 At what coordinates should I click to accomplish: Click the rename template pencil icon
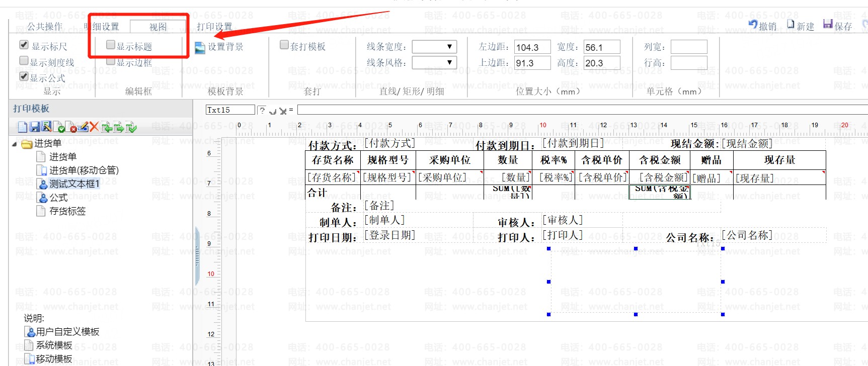point(83,127)
